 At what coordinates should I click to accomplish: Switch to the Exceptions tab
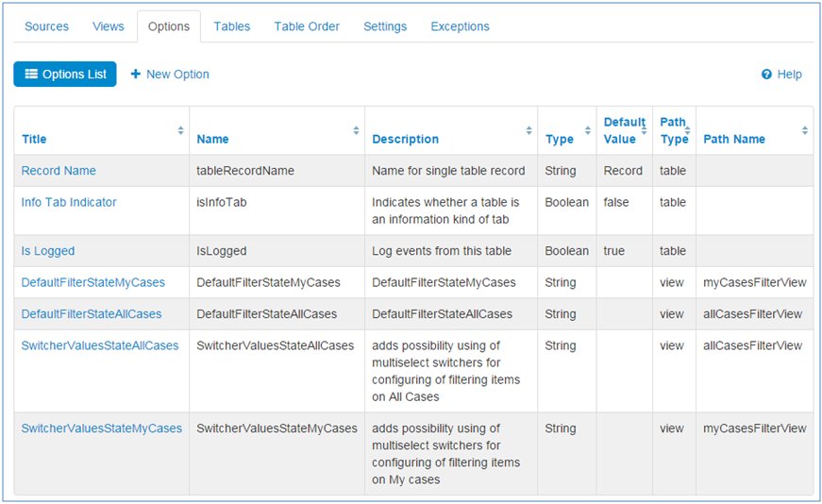click(460, 26)
